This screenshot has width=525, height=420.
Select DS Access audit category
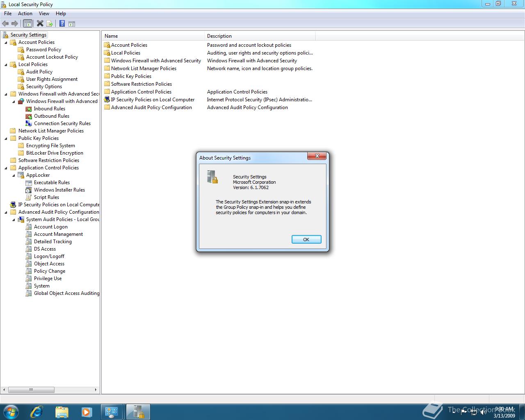(x=45, y=249)
